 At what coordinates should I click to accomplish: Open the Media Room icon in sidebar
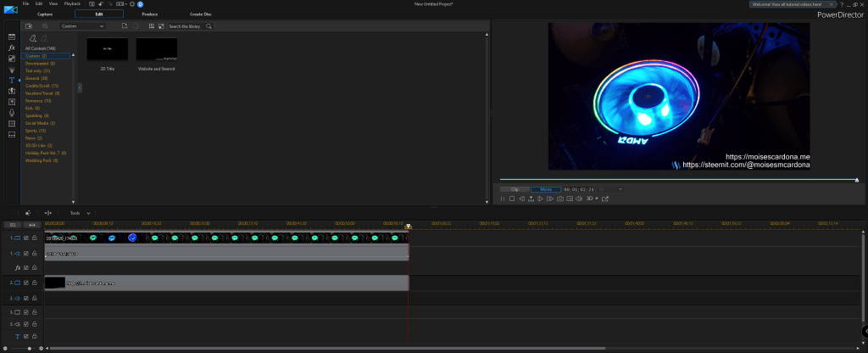click(x=12, y=37)
